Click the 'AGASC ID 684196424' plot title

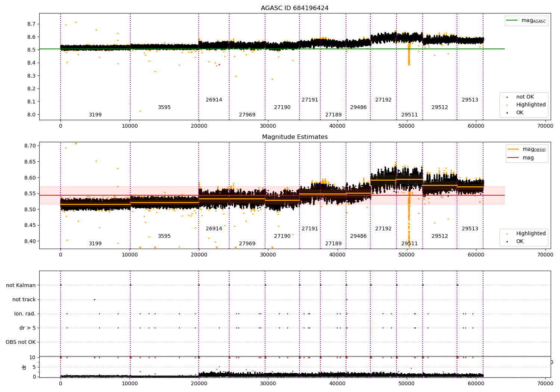(x=295, y=8)
